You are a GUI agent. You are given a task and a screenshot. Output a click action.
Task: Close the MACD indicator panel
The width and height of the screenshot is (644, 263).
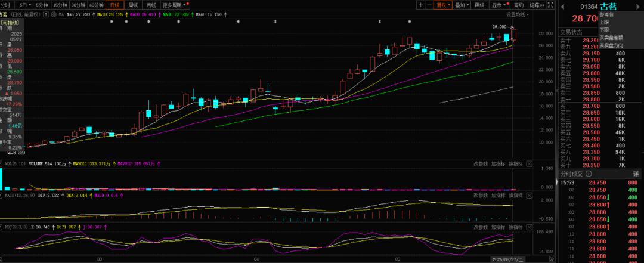pyautogui.click(x=529, y=196)
